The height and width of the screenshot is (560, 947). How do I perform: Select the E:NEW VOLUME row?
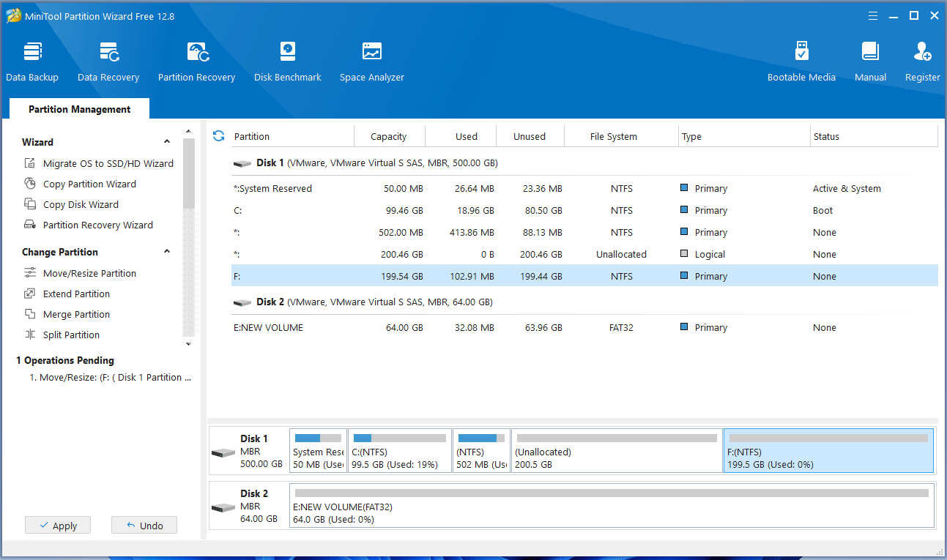(584, 327)
